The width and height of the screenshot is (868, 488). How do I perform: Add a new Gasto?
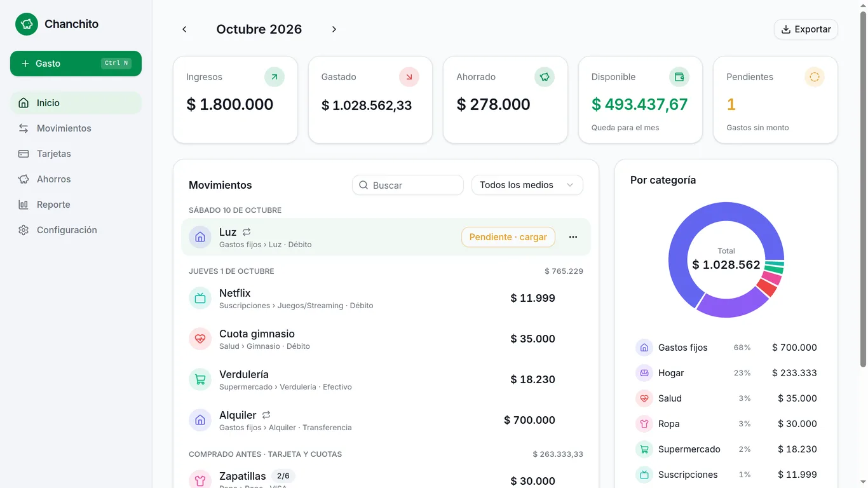tap(76, 64)
